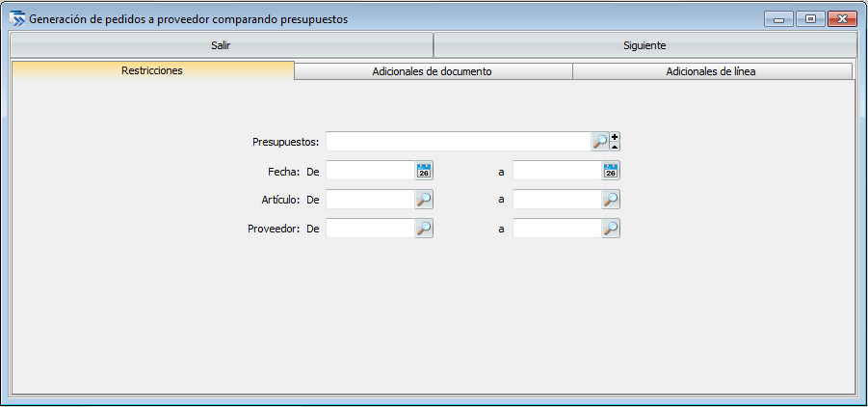This screenshot has height=407, width=868.
Task: Click the Presupuestos search magnifier icon
Action: [x=600, y=142]
